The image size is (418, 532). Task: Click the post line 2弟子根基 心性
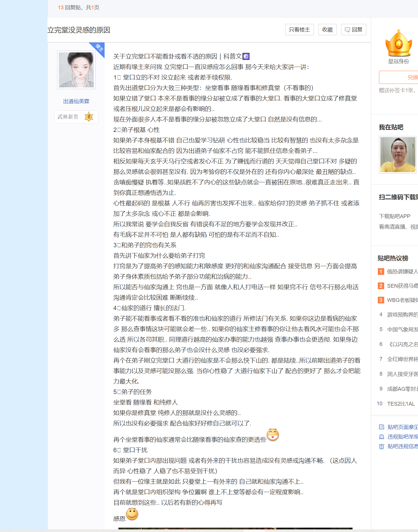[x=136, y=130]
